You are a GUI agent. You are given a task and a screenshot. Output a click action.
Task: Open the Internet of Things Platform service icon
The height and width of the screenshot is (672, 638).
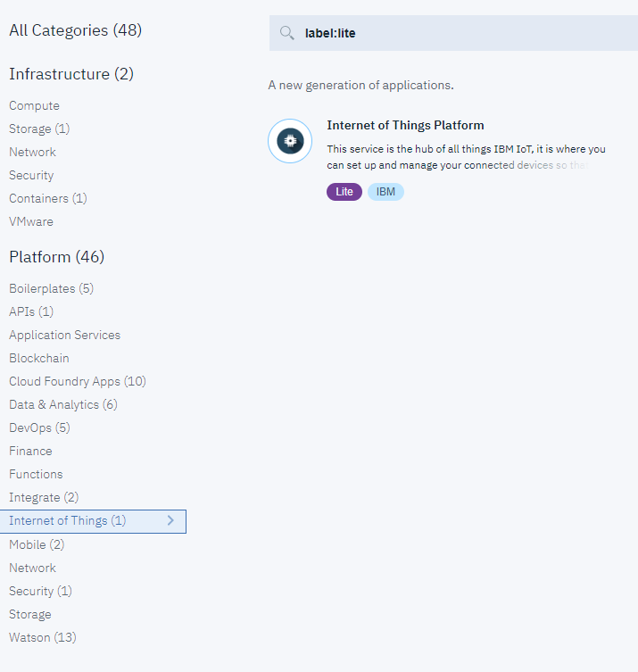click(x=290, y=141)
